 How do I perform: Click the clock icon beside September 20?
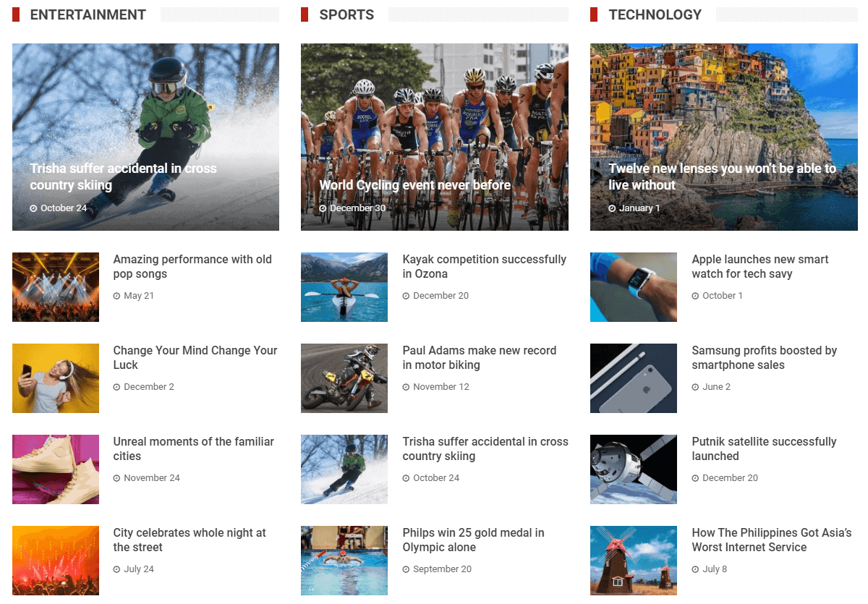pyautogui.click(x=406, y=569)
